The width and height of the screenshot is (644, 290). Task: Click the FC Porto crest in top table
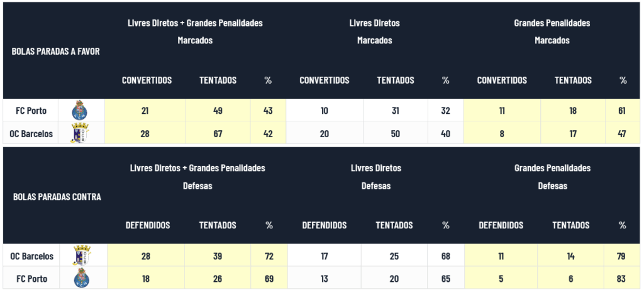pyautogui.click(x=80, y=110)
